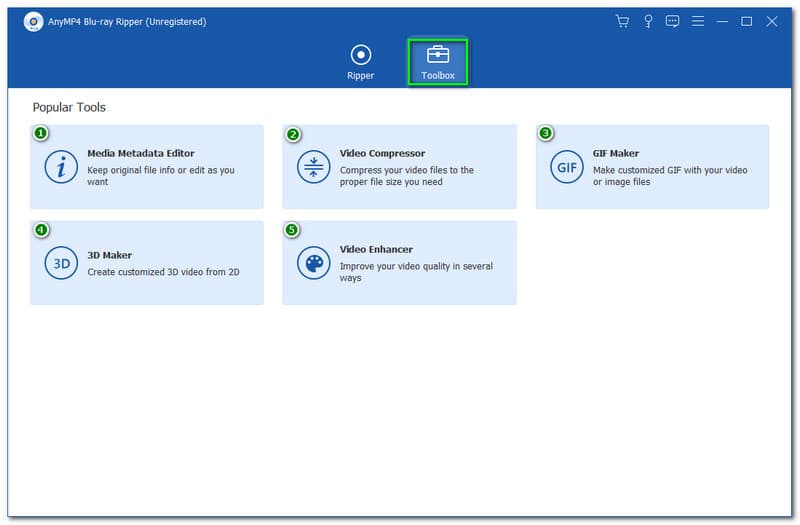Screen dimensions: 800x525
Task: Click the shopping cart purchase icon
Action: pyautogui.click(x=623, y=21)
